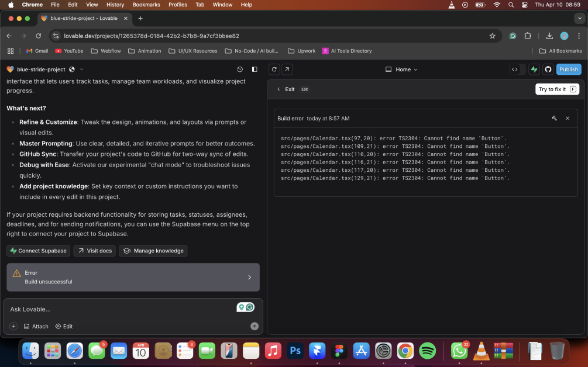Image resolution: width=588 pixels, height=367 pixels.
Task: Open the Home page selector dropdown
Action: point(401,70)
